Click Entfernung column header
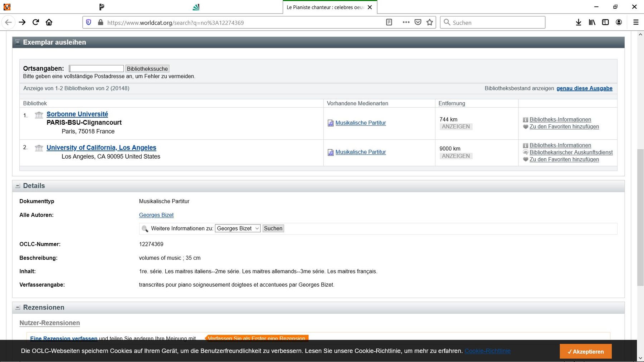644x362 pixels. pos(452,103)
